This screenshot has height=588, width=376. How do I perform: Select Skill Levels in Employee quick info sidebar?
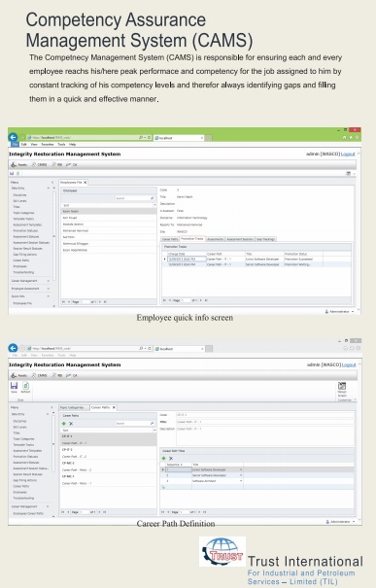(19, 201)
